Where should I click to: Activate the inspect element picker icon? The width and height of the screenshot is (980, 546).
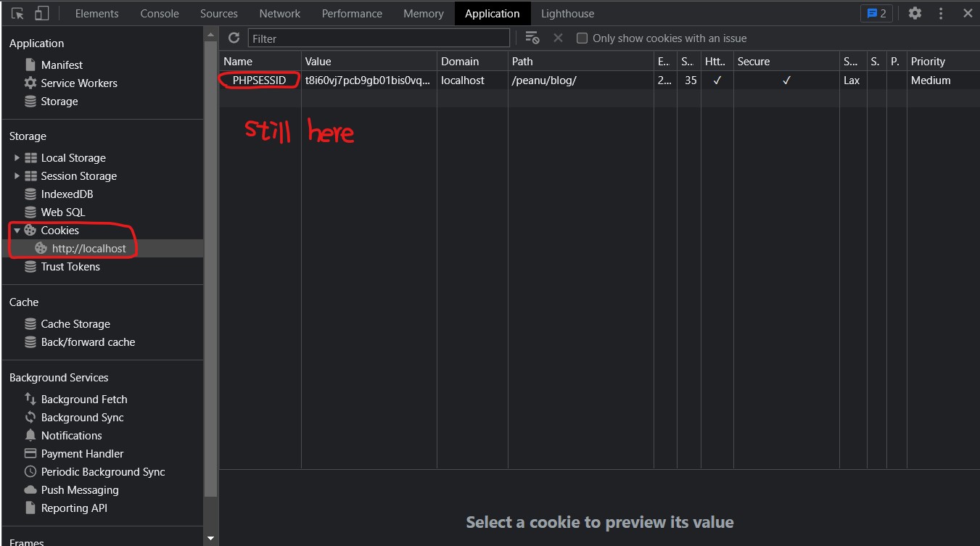17,13
